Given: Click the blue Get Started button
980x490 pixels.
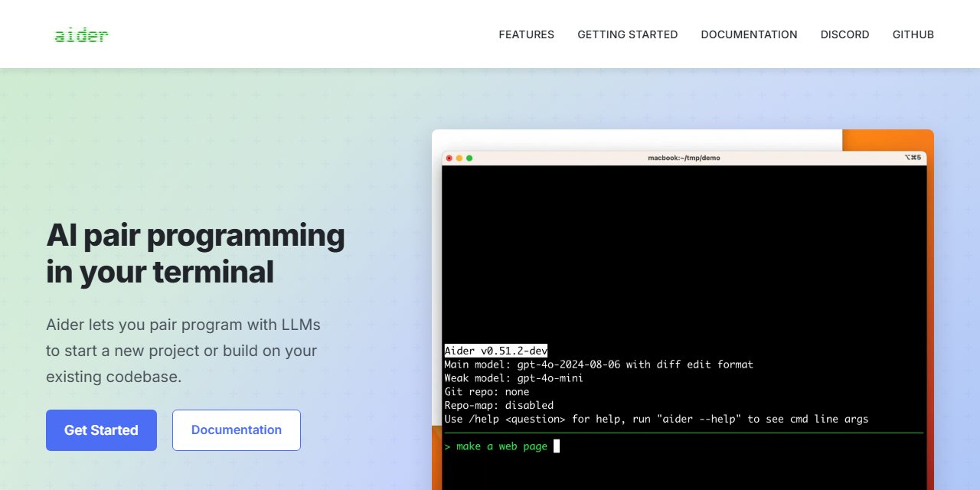Looking at the screenshot, I should click(x=101, y=430).
